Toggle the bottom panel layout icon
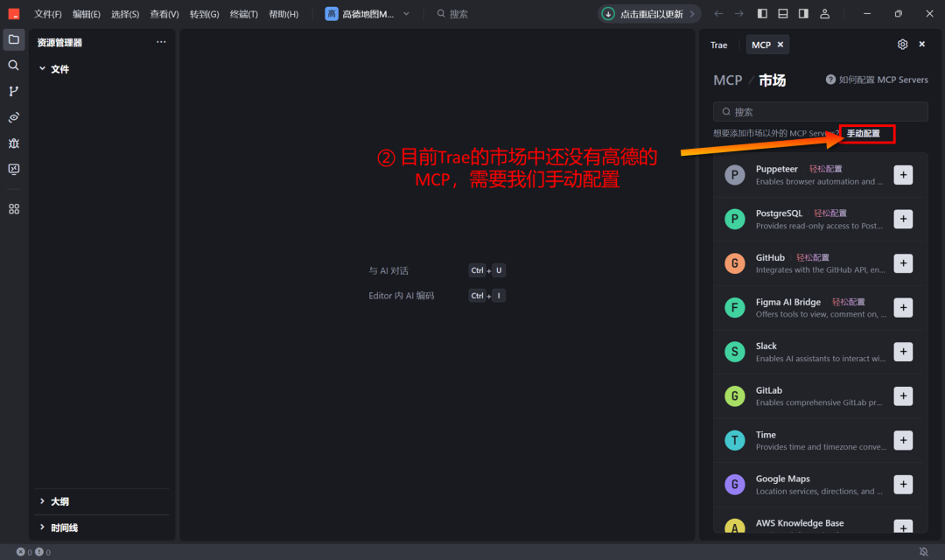This screenshot has width=945, height=560. [783, 14]
